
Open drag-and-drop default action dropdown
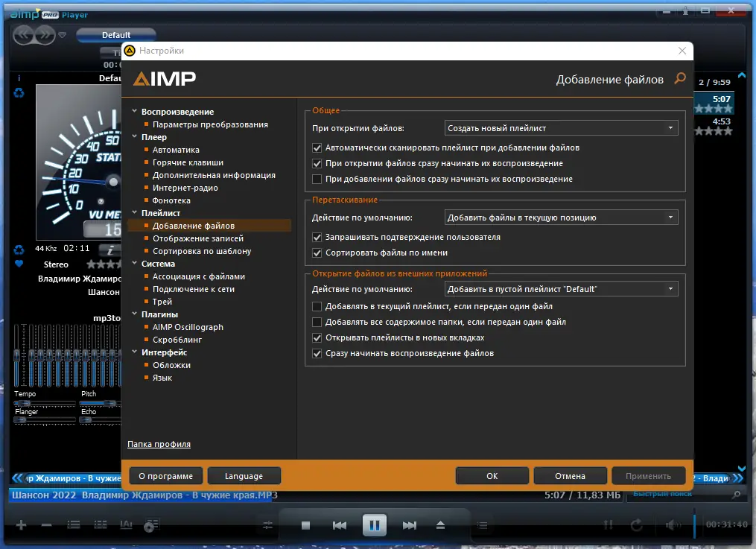561,218
